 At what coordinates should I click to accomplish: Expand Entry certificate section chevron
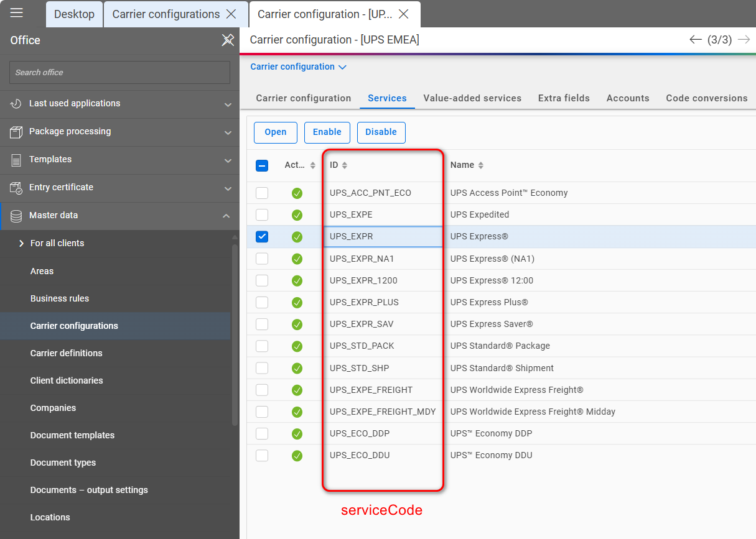(x=228, y=188)
